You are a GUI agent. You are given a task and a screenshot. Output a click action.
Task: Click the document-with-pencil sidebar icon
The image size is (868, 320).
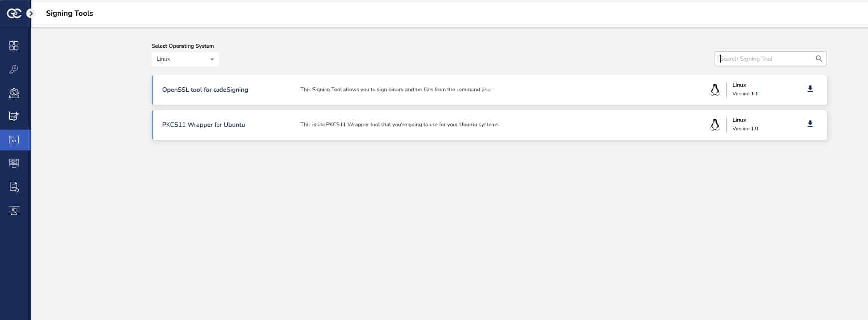point(14,116)
